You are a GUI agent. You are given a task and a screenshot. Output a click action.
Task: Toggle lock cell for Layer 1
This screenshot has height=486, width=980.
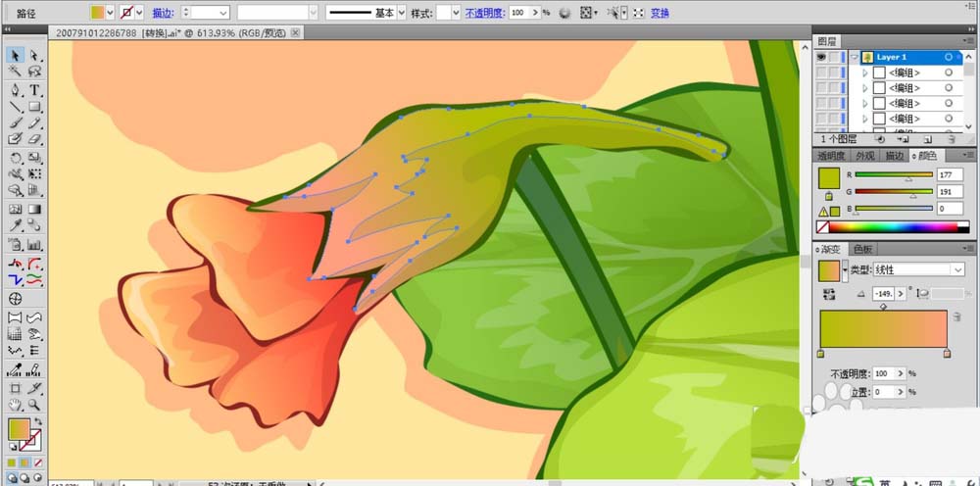[835, 57]
